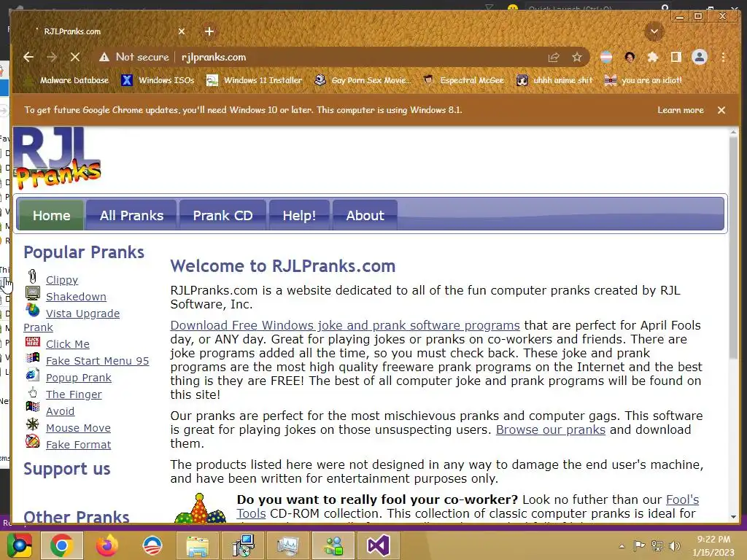Open Firefox from the taskbar
Image resolution: width=747 pixels, height=560 pixels.
[107, 545]
